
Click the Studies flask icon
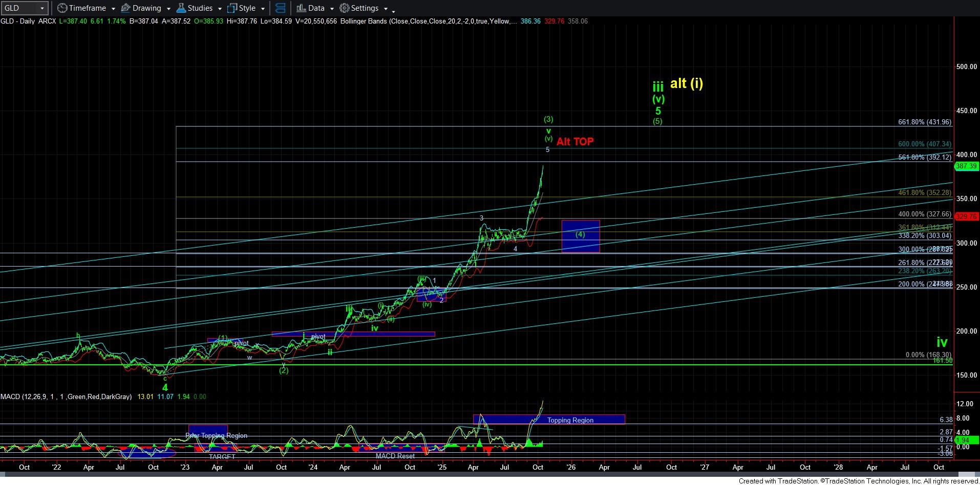pos(181,8)
